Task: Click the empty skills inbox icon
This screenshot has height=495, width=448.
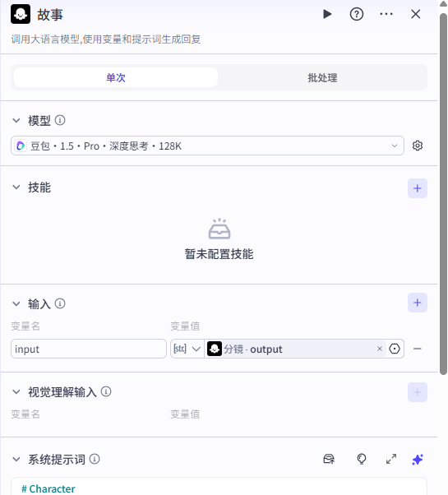Action: 219,229
